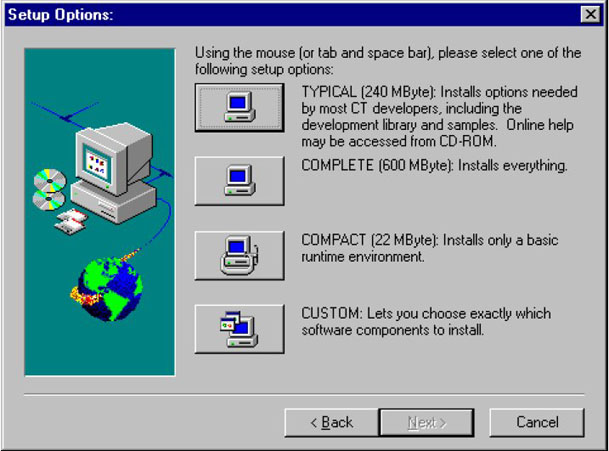This screenshot has height=451, width=609.
Task: Go back with the Back button
Action: pyautogui.click(x=332, y=422)
